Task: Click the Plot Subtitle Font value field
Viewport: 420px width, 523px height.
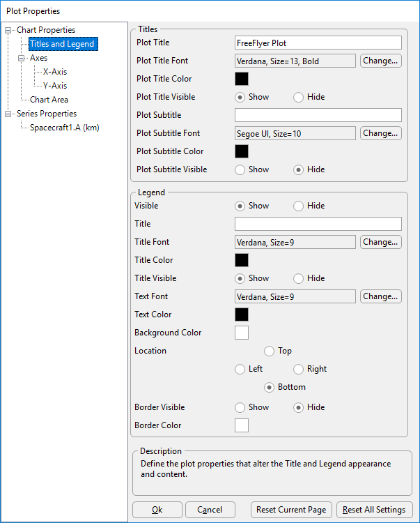Action: pyautogui.click(x=295, y=133)
